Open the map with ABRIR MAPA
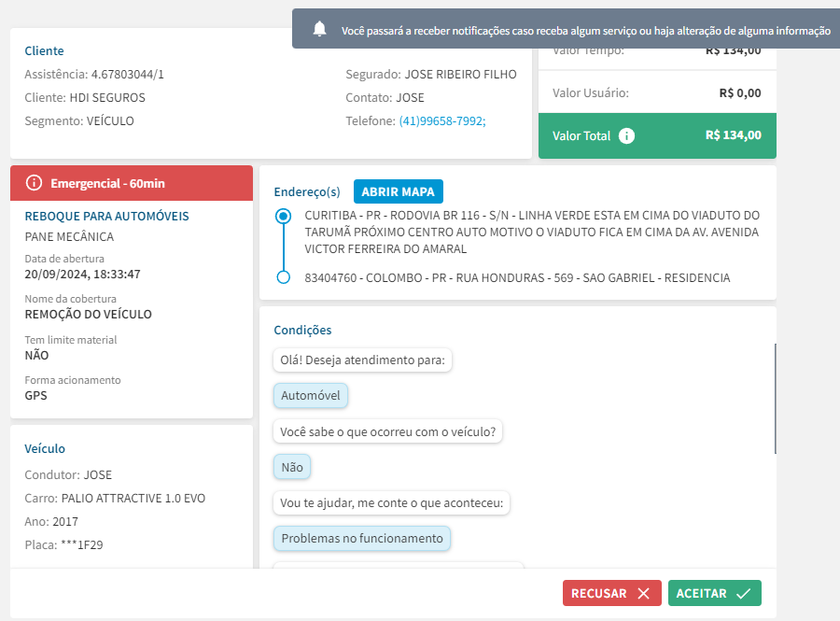The width and height of the screenshot is (840, 621). (x=398, y=191)
